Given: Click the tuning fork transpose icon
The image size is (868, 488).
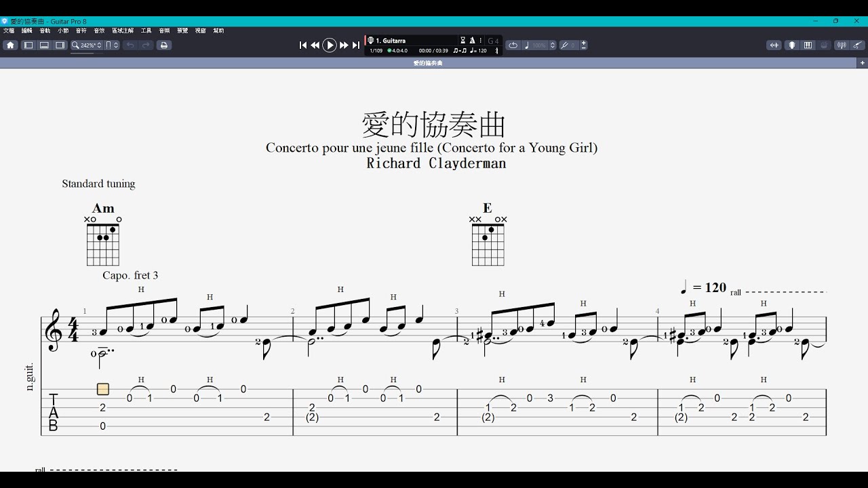Looking at the screenshot, I should pyautogui.click(x=564, y=45).
